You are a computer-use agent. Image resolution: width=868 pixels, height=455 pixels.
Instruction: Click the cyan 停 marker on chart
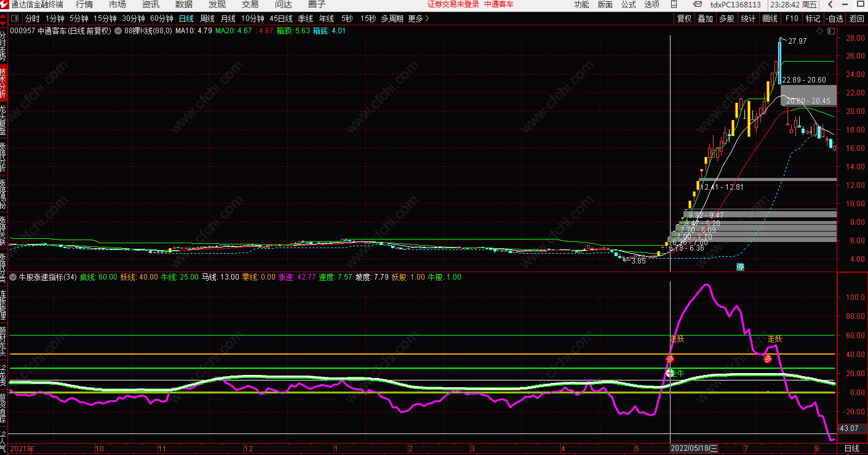741,267
